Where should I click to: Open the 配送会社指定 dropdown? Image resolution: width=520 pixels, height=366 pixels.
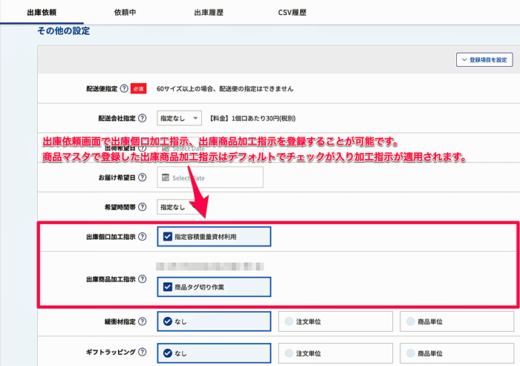point(179,118)
